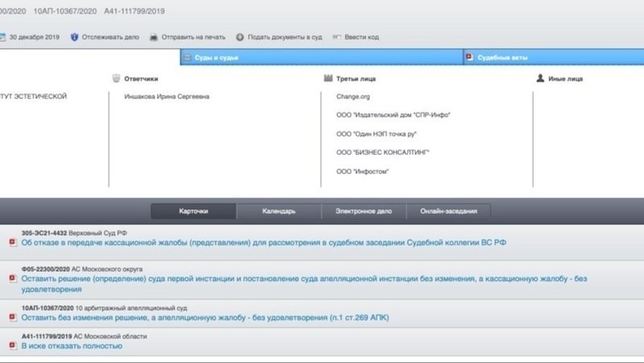Screen dimensions: 644x363
Task: Click the plus icon for Подать документы в суд
Action: tap(240, 37)
